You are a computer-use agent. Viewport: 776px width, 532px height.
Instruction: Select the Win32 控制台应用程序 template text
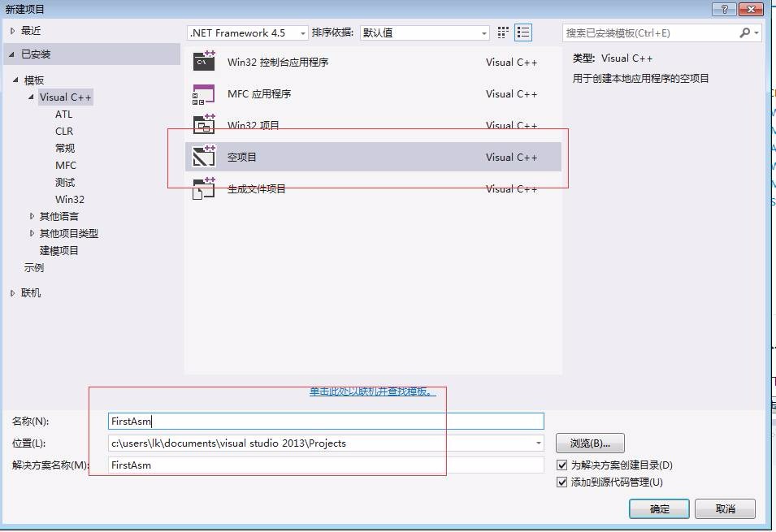point(278,62)
